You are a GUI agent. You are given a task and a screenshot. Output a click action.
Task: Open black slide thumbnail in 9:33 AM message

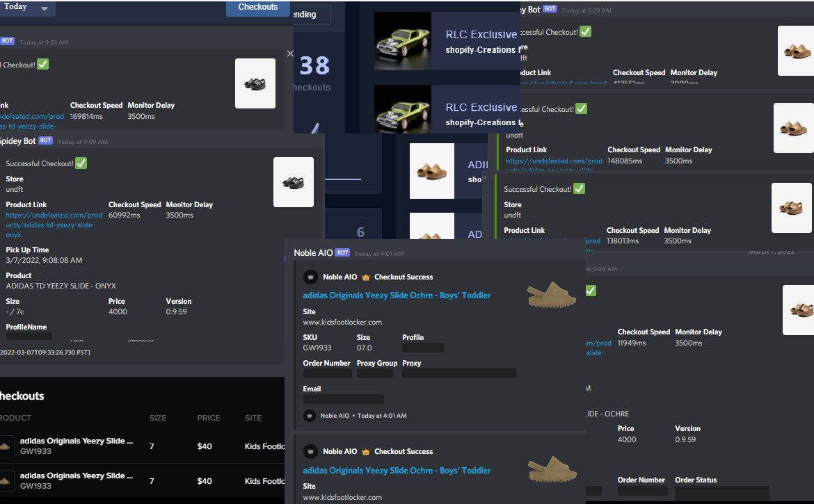(x=255, y=83)
